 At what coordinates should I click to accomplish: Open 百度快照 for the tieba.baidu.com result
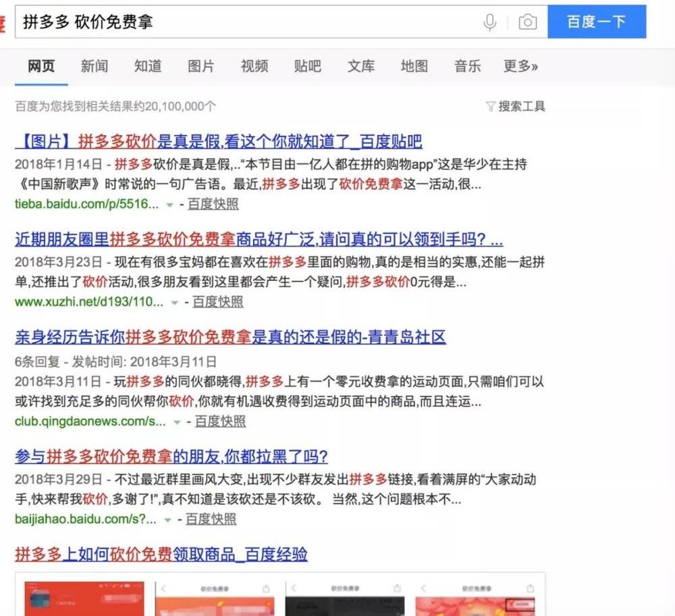(213, 204)
